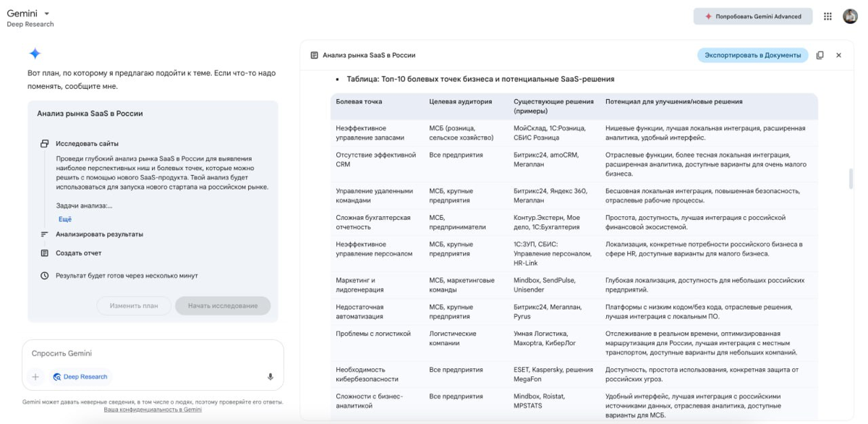Click cell 'МСБ, предприниматели'
The image size is (868, 424).
(x=457, y=222)
